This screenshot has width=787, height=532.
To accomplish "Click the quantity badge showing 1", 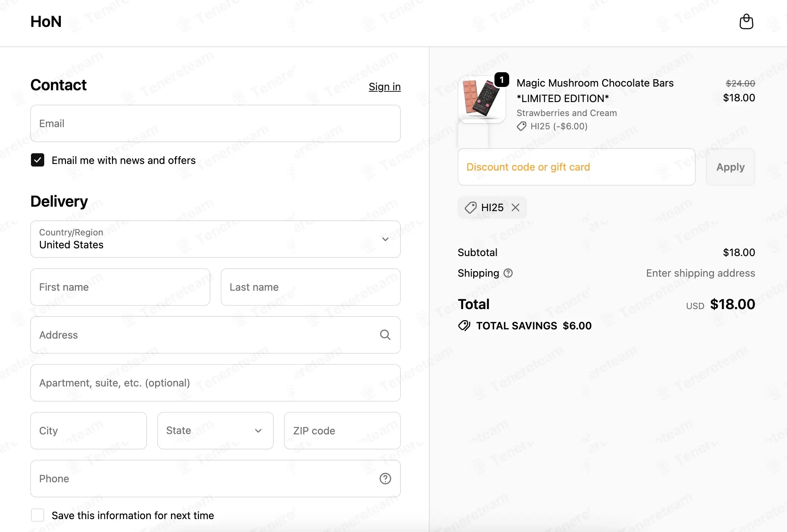I will point(501,80).
